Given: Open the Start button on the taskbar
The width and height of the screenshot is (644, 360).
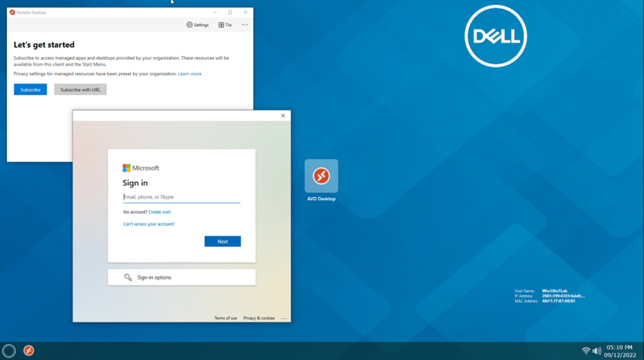Looking at the screenshot, I should click(9, 351).
